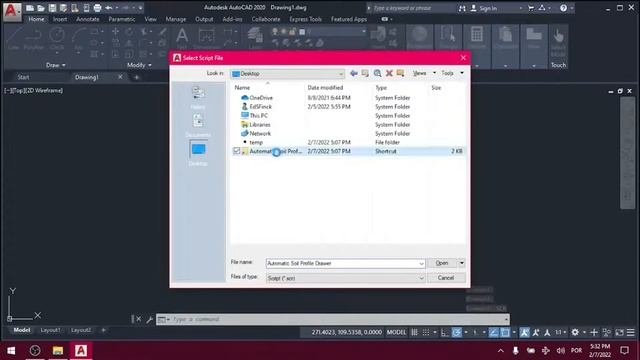Click the red Delete icon in dialog toolbar
The image size is (640, 360).
click(389, 73)
